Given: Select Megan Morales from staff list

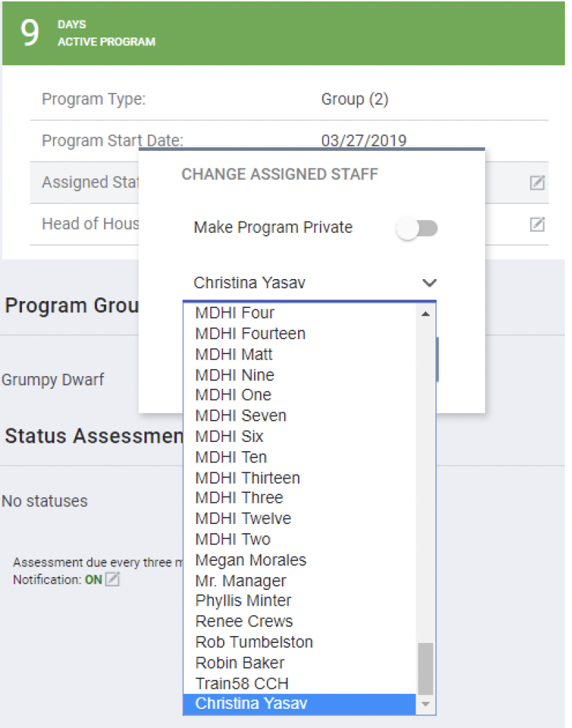Looking at the screenshot, I should [251, 560].
